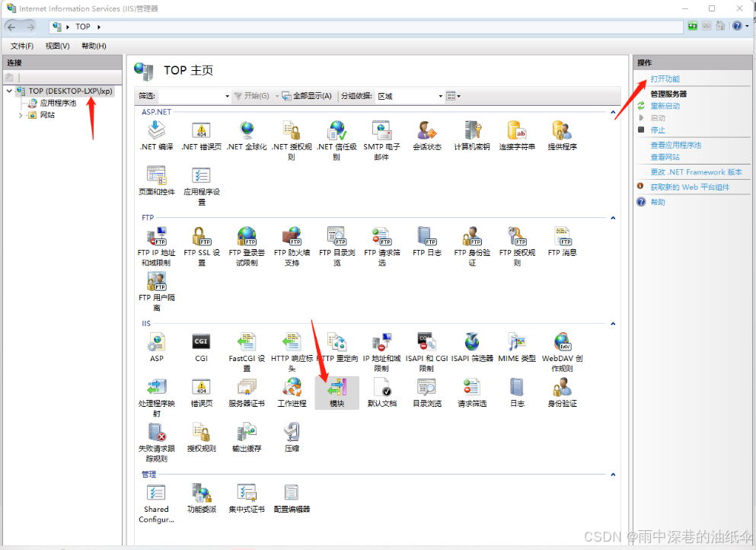Open the CGI feature icon
Screen dimensions: 756x550
click(x=201, y=341)
